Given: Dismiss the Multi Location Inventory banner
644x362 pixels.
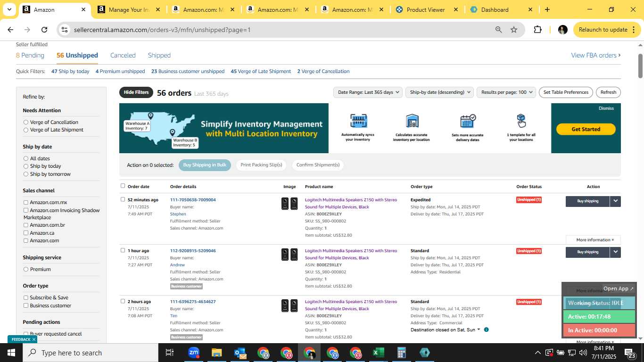Looking at the screenshot, I should pyautogui.click(x=606, y=108).
